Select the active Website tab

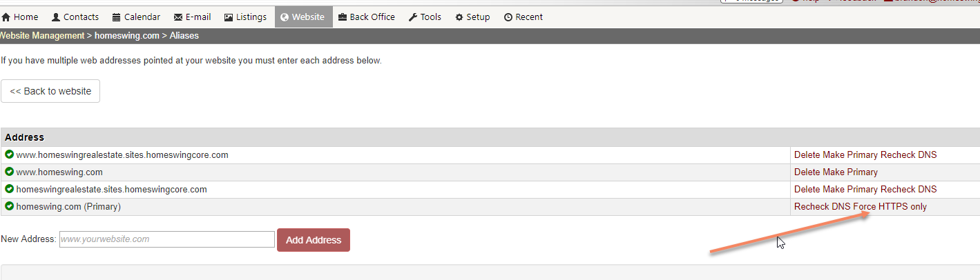coord(304,17)
